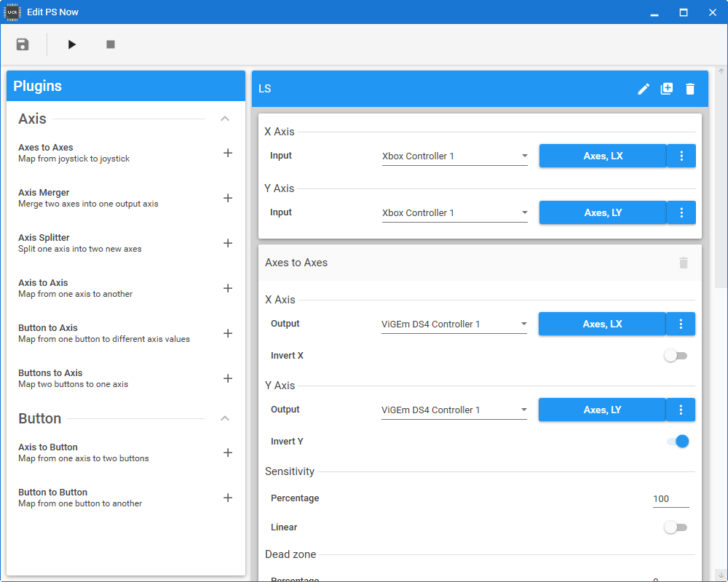
Task: Click the Y Axis input Axes, LY button
Action: click(603, 212)
